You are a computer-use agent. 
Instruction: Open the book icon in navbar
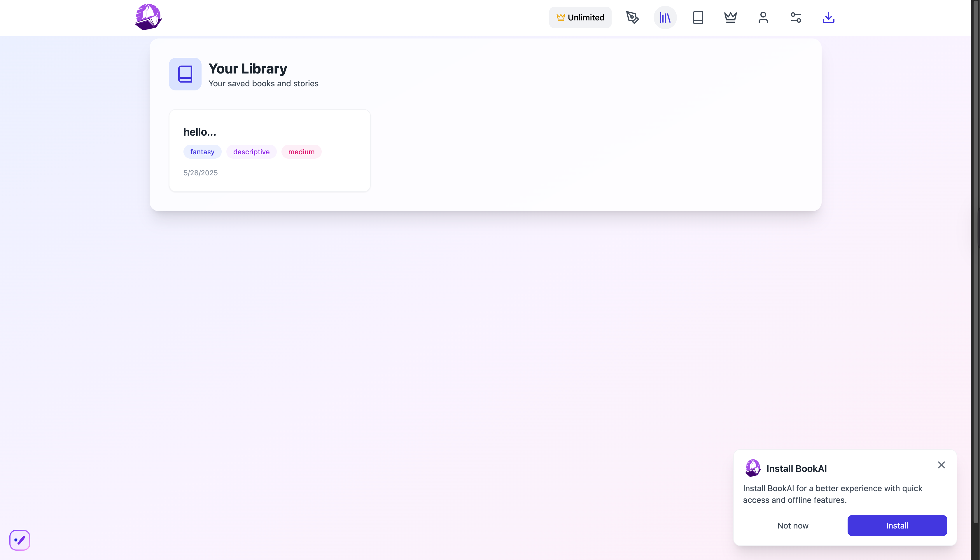pos(698,17)
